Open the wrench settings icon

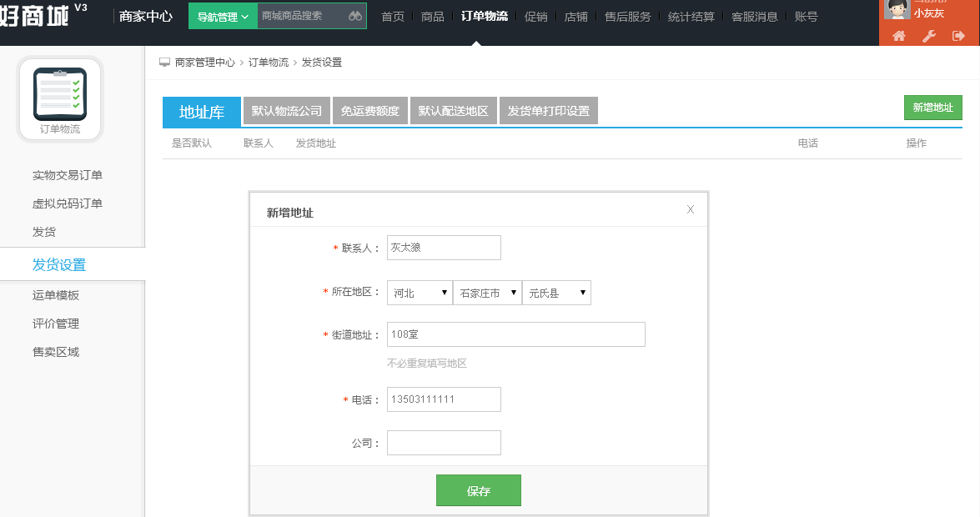929,36
